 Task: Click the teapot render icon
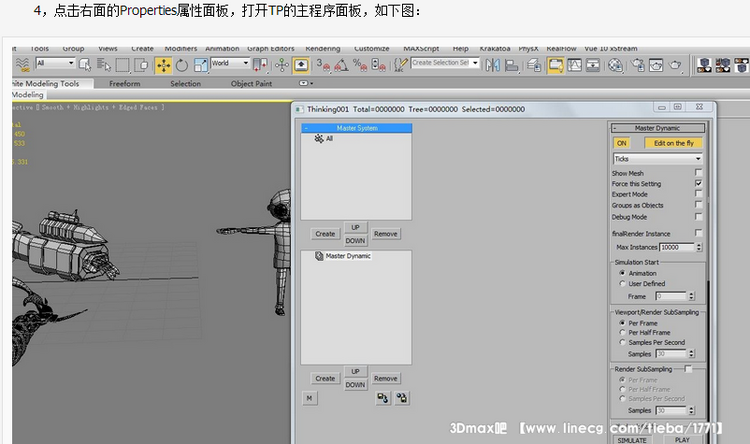click(677, 65)
